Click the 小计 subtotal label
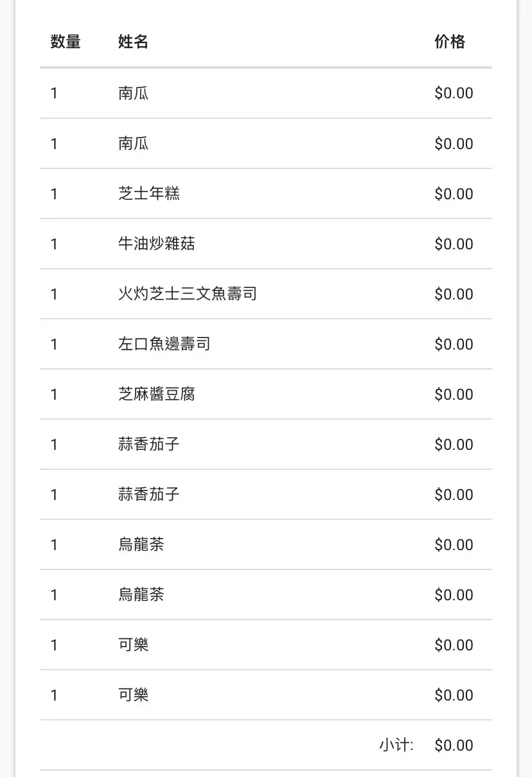The height and width of the screenshot is (777, 532). point(396,746)
